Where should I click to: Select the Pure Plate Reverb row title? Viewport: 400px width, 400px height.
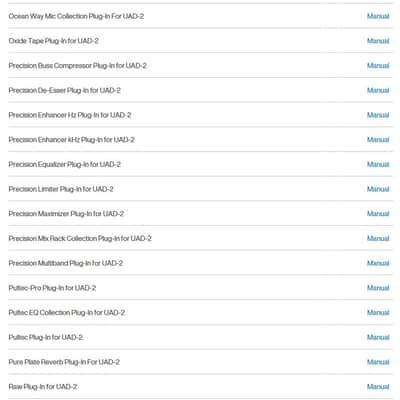(64, 362)
